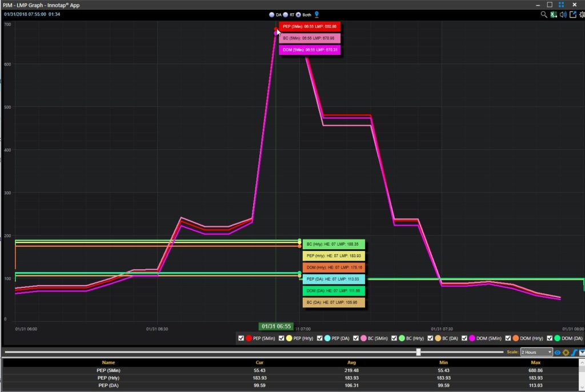This screenshot has width=585, height=392.
Task: Uncheck the DOM (5Min) series checkbox
Action: [464, 338]
